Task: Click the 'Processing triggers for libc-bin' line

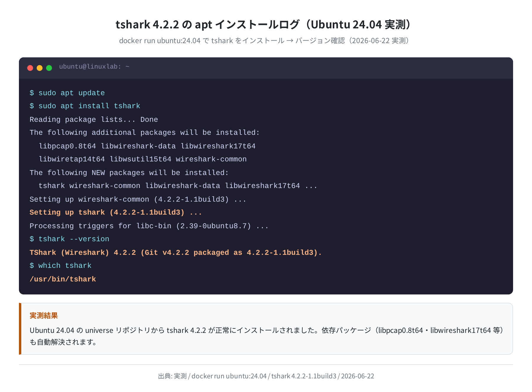Action: point(149,226)
